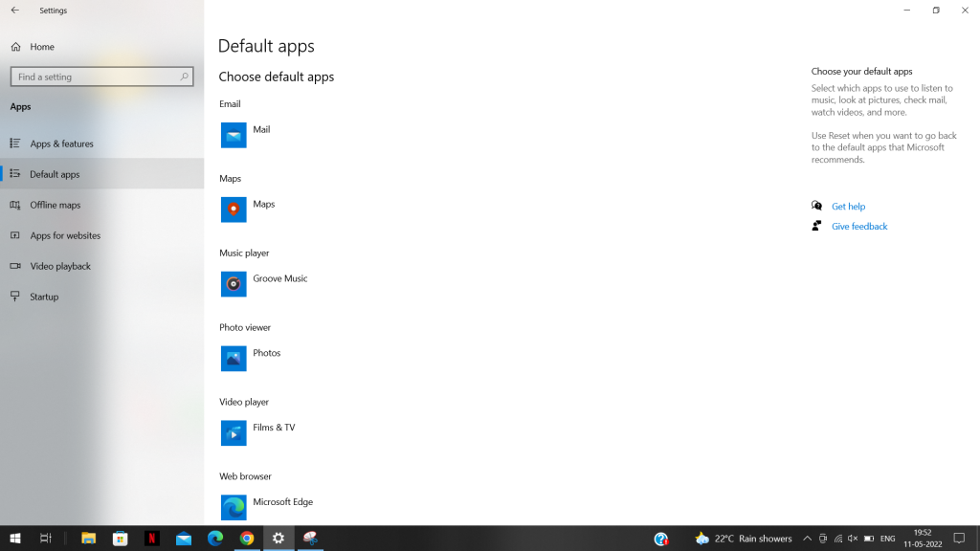Open the Get help link
Screen dimensions: 980x551
pos(846,206)
